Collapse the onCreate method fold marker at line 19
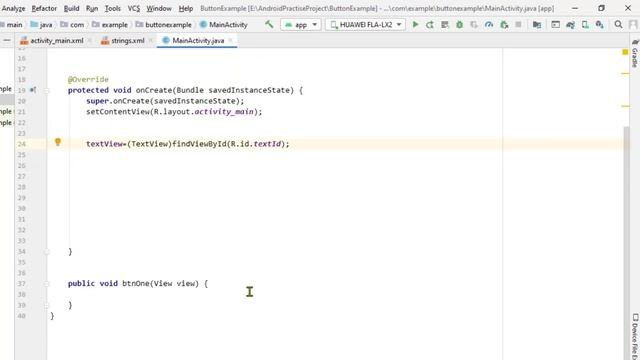 coord(47,90)
